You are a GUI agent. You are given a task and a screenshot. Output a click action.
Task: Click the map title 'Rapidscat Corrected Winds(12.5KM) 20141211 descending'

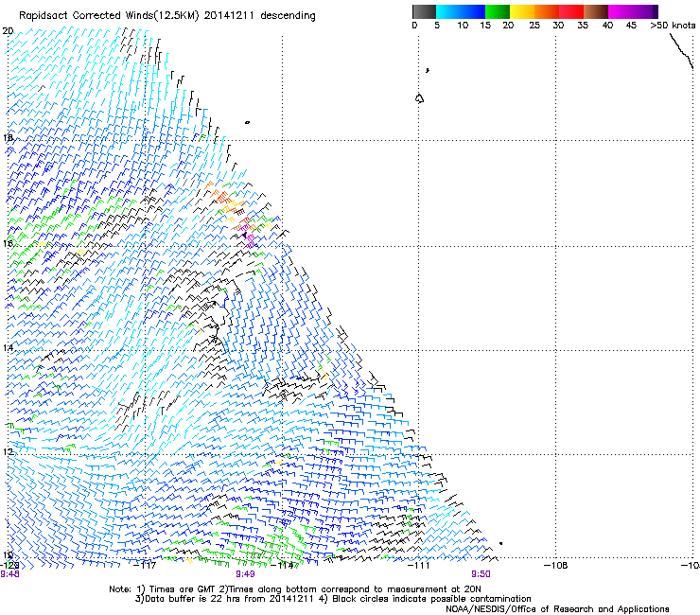pyautogui.click(x=167, y=16)
